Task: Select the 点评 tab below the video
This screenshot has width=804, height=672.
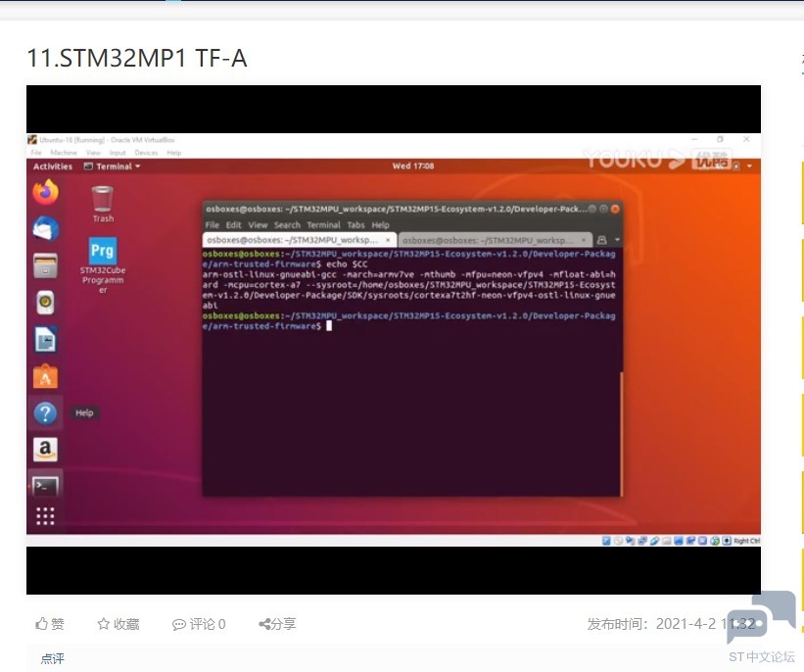Action: point(52,658)
